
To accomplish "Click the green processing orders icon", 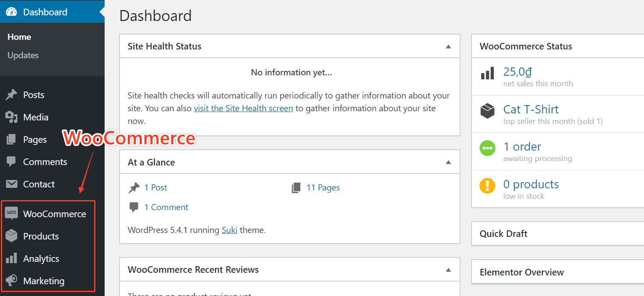I will tap(487, 148).
